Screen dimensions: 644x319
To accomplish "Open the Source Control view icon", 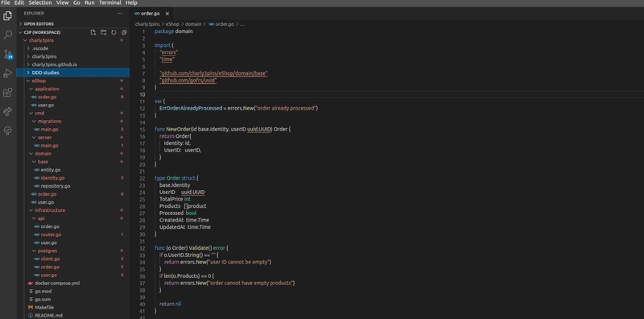I will tap(8, 54).
